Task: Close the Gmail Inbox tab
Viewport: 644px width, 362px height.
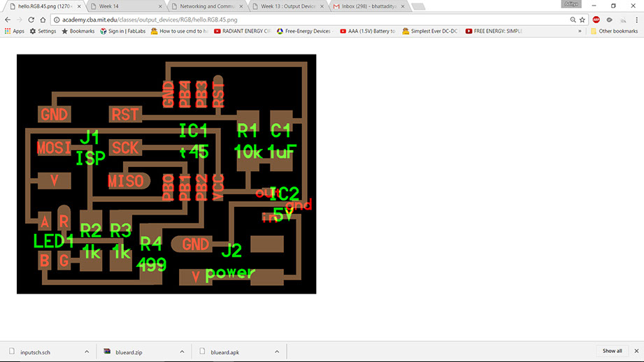Action: (403, 6)
